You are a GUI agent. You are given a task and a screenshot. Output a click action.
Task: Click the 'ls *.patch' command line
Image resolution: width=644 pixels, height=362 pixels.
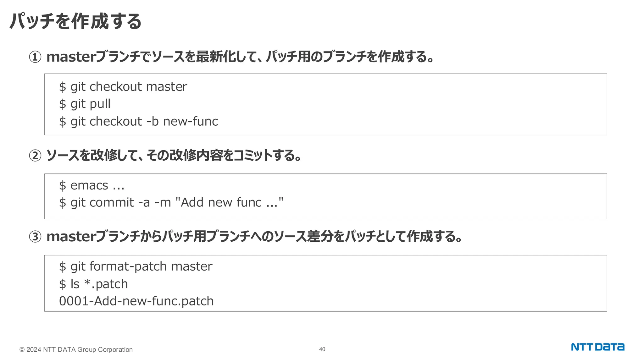pos(93,284)
